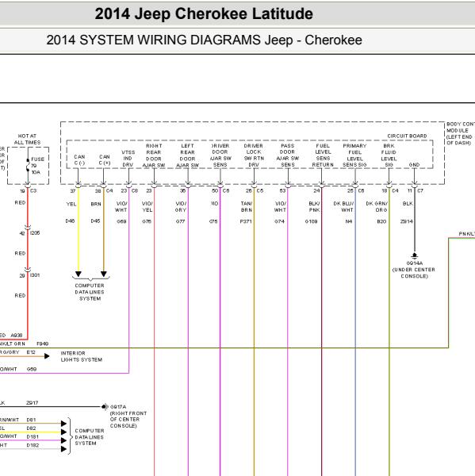
Task: Click '2014 SYSTEM WIRING DIAGRAMS Jeep - Cherokee' heading
Action: coord(204,40)
